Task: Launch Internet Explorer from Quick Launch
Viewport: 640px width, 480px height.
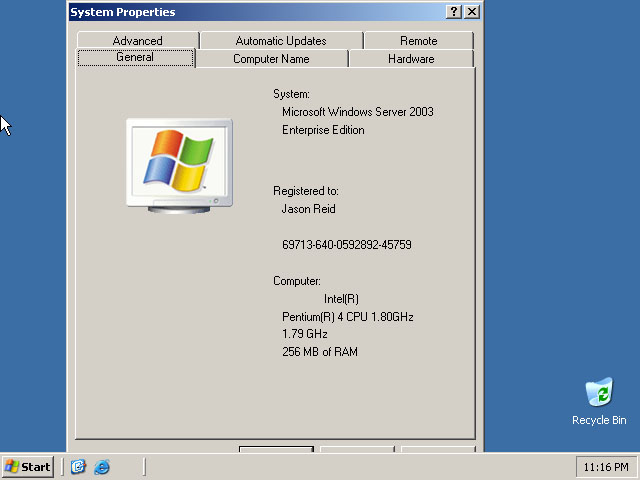Action: (x=102, y=467)
